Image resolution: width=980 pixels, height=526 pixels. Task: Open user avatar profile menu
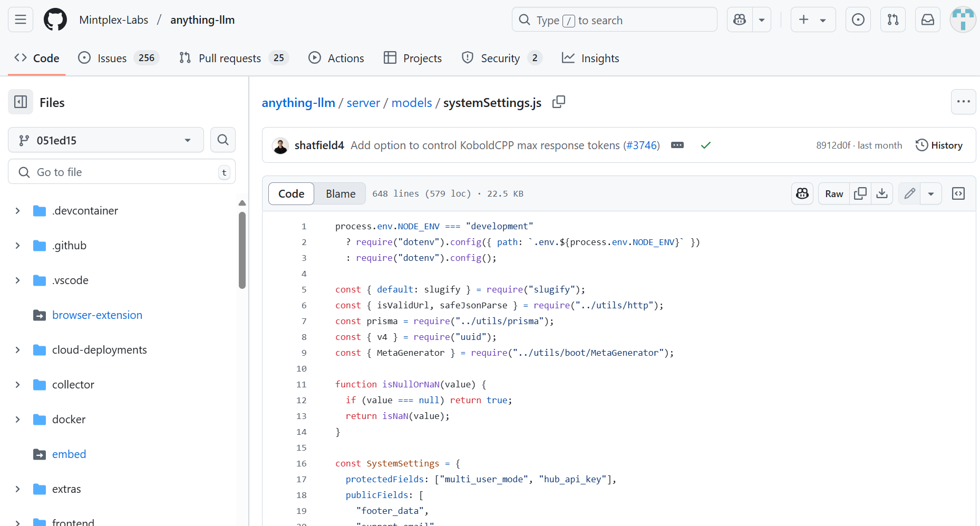[963, 20]
